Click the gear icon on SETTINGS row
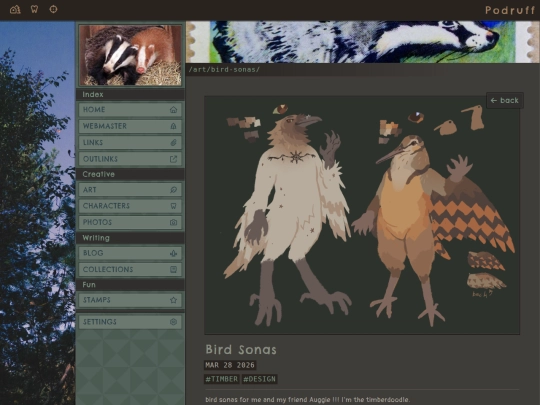The width and height of the screenshot is (540, 405). [x=174, y=322]
